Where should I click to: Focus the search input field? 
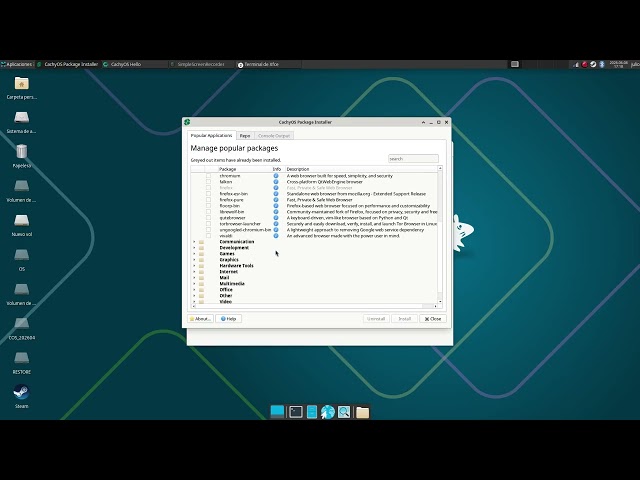[x=413, y=159]
